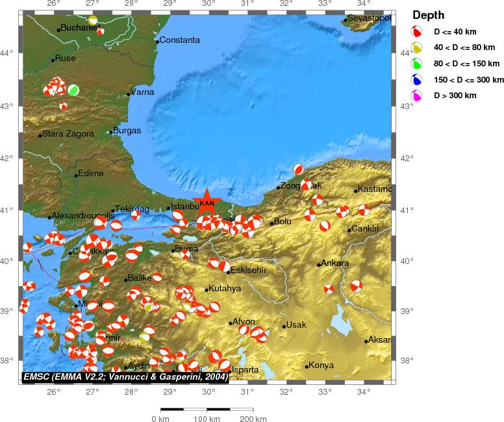Select the beachball beside the Eskisehir label
The height and width of the screenshot is (422, 504).
point(224,266)
